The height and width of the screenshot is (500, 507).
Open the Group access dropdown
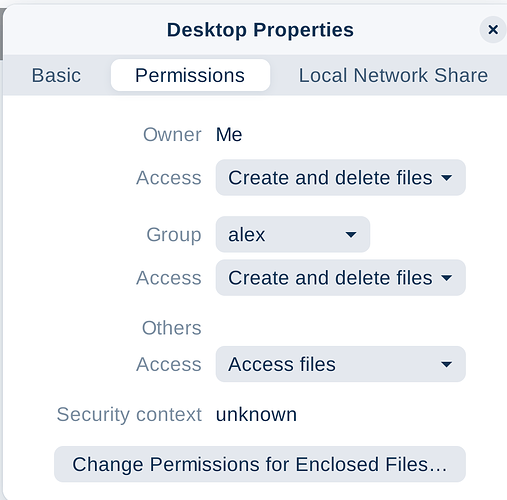pos(341,278)
